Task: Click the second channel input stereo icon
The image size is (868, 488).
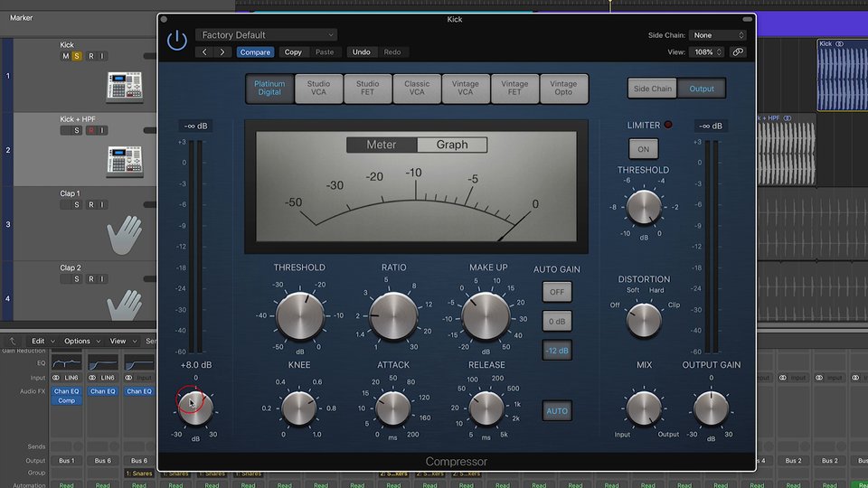Action: pos(92,378)
